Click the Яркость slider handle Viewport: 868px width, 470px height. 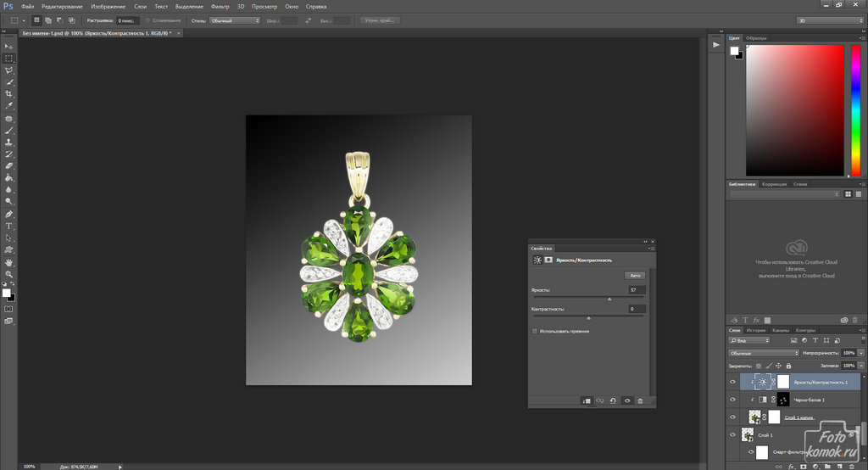click(x=609, y=299)
